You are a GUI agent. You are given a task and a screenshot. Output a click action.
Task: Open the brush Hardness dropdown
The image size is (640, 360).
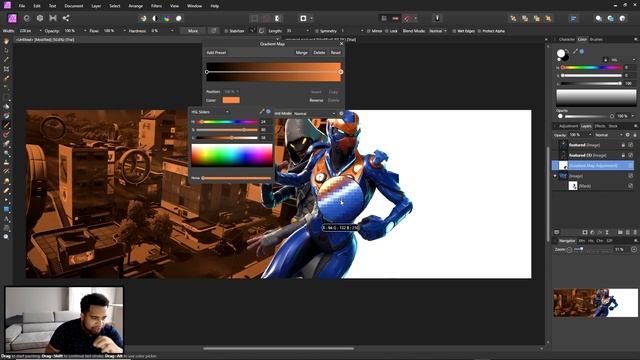click(172, 31)
